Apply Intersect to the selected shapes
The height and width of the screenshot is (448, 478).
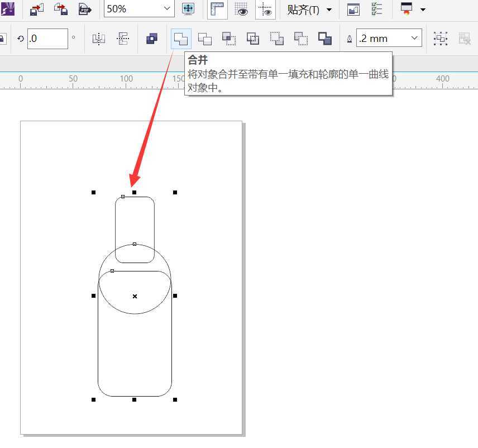[229, 38]
